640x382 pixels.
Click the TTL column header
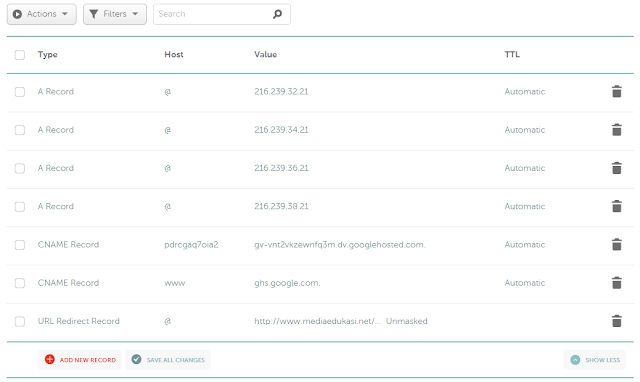(512, 54)
